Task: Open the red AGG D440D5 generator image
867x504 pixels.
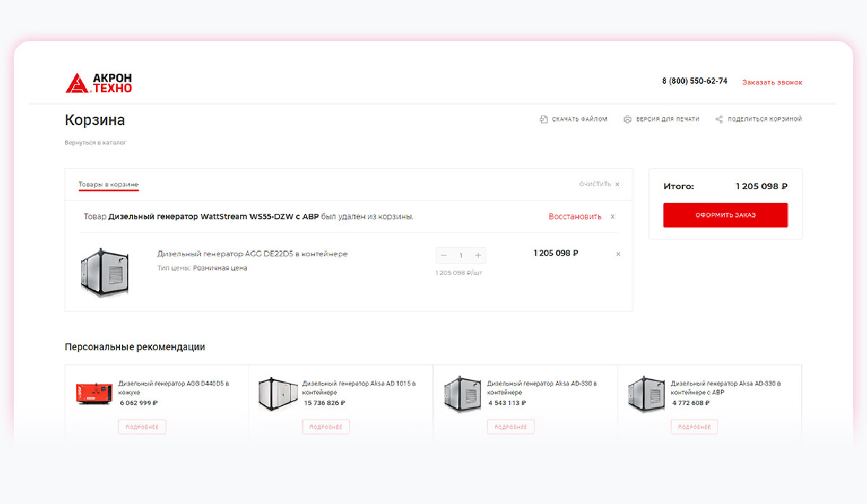Action: [94, 394]
